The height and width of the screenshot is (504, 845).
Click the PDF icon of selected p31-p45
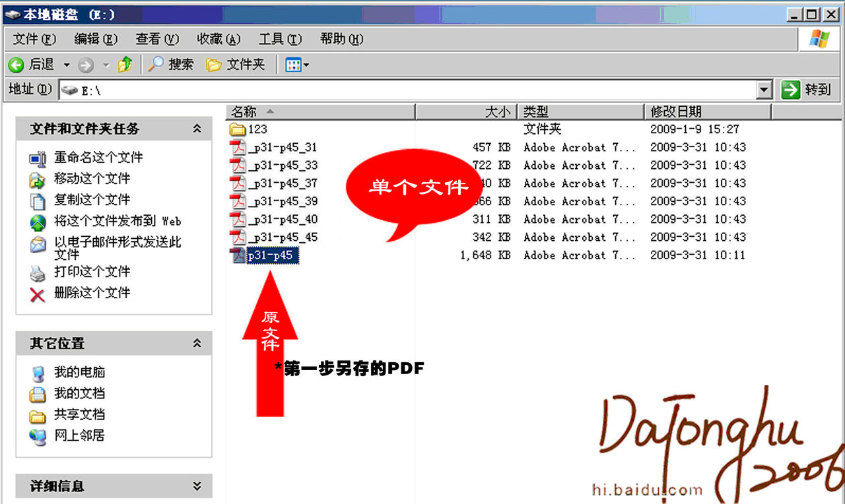pyautogui.click(x=238, y=255)
